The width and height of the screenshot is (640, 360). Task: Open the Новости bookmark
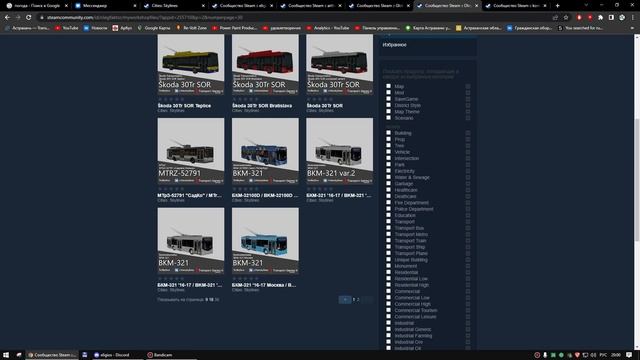pos(96,28)
